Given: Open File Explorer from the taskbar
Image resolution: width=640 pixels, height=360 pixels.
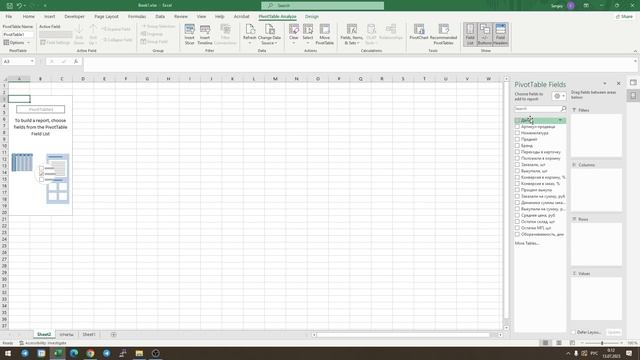Looking at the screenshot, I should pyautogui.click(x=139, y=353).
